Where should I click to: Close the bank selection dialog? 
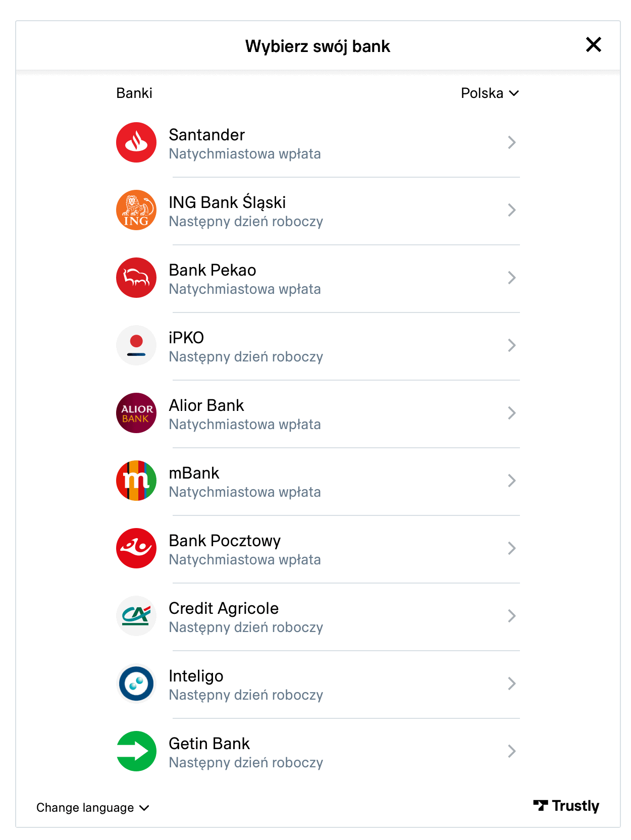pos(594,44)
